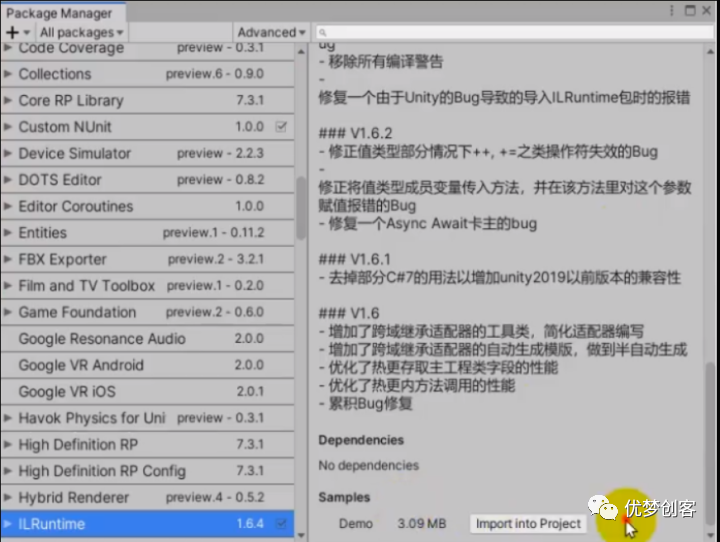Expand the Editor Coroutines package arrow
Viewport: 720px width, 542px height.
[x=7, y=206]
